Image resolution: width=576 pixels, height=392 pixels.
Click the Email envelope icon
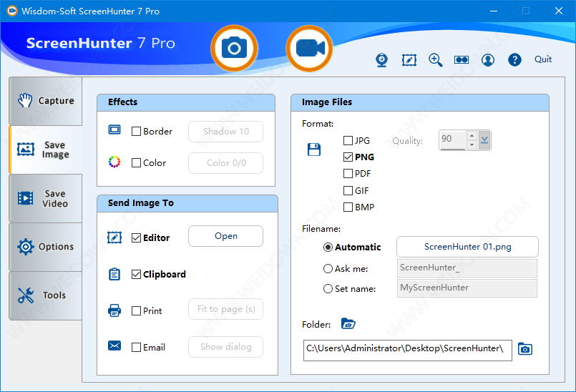pyautogui.click(x=114, y=346)
